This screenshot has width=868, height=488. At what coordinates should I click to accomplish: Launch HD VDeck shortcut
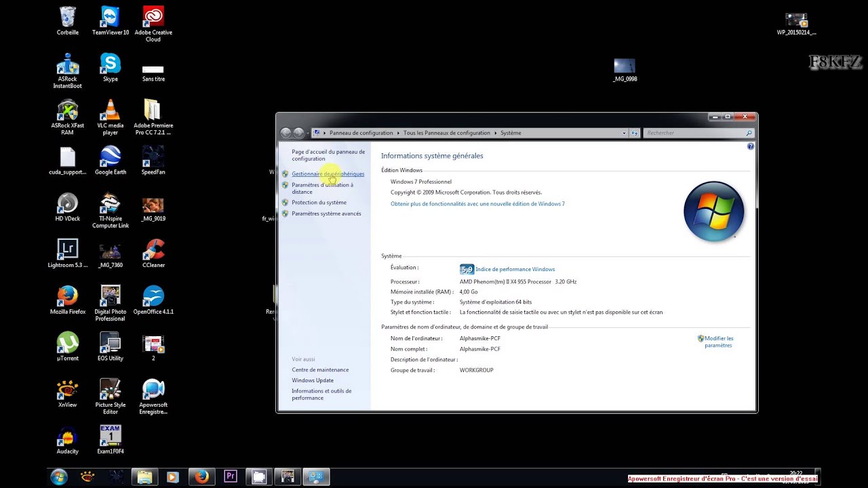pos(68,207)
